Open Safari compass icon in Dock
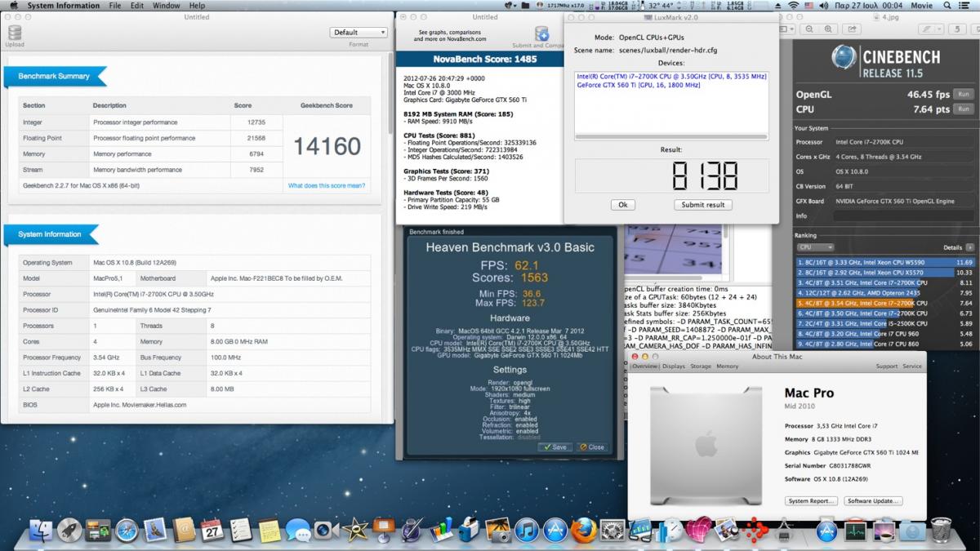 tap(127, 531)
